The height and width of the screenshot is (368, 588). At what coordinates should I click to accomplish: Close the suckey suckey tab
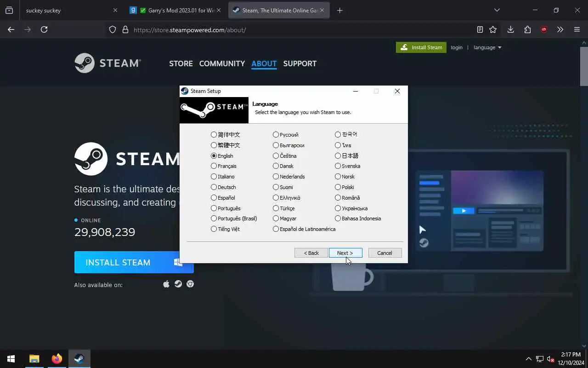click(x=115, y=10)
